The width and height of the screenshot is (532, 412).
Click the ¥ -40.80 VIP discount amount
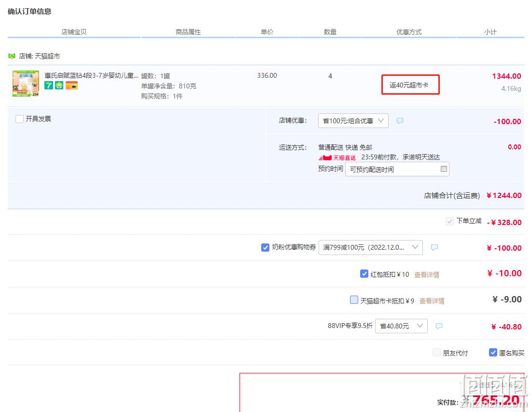(x=506, y=327)
